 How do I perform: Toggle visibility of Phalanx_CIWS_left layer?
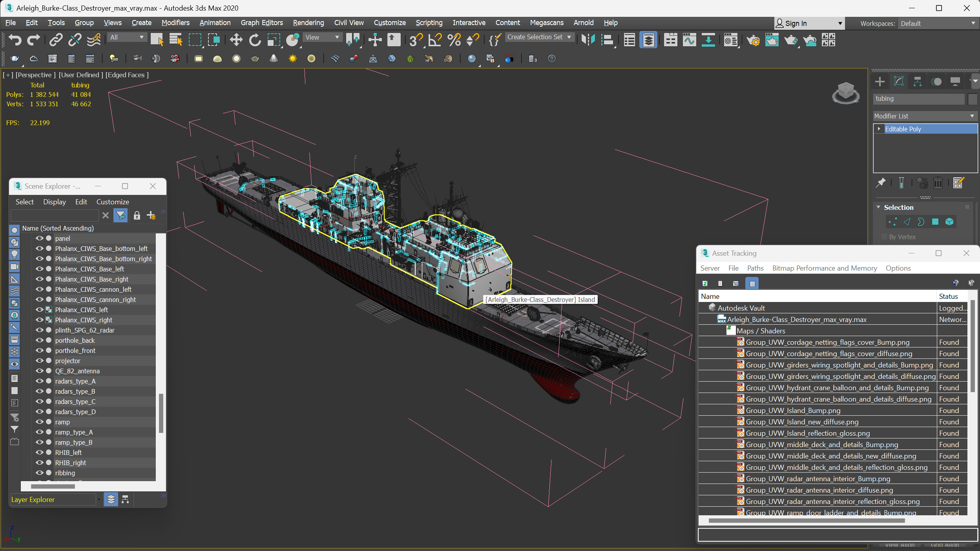38,309
